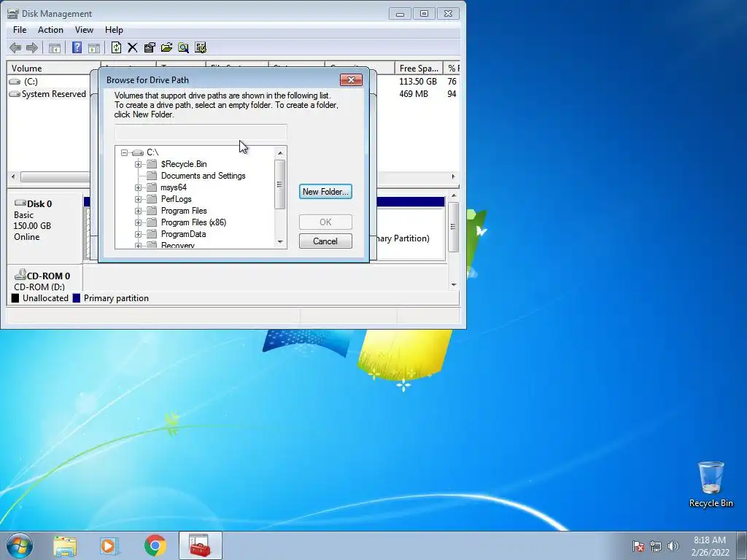Select Documents and Settings folder
This screenshot has width=747, height=560.
point(203,176)
